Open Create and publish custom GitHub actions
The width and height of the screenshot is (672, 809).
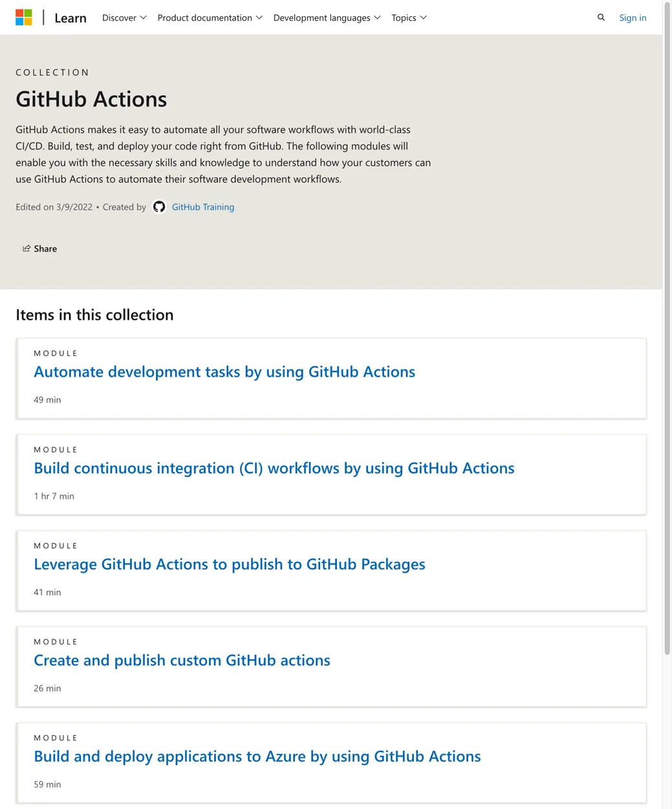(182, 661)
